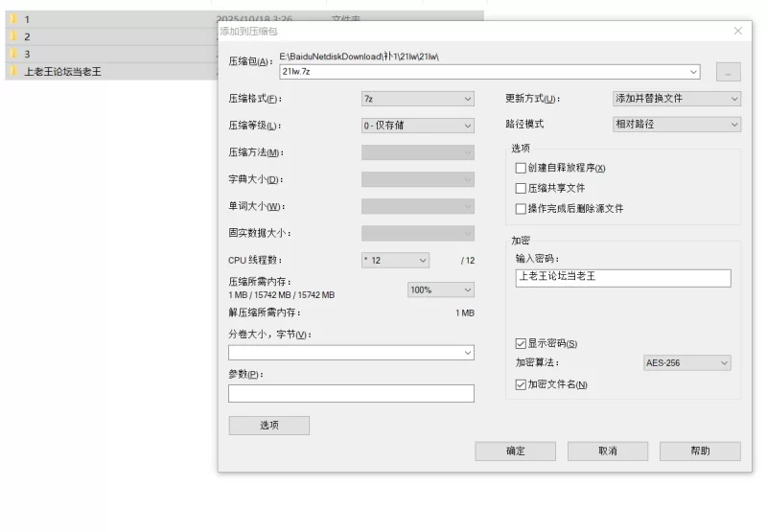Expand the 压缩等级 dropdown
The image size is (767, 532).
[x=417, y=126]
